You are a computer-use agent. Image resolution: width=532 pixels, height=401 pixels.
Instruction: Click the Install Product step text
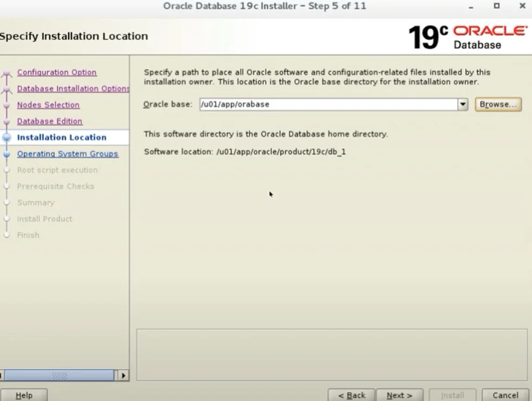[45, 219]
